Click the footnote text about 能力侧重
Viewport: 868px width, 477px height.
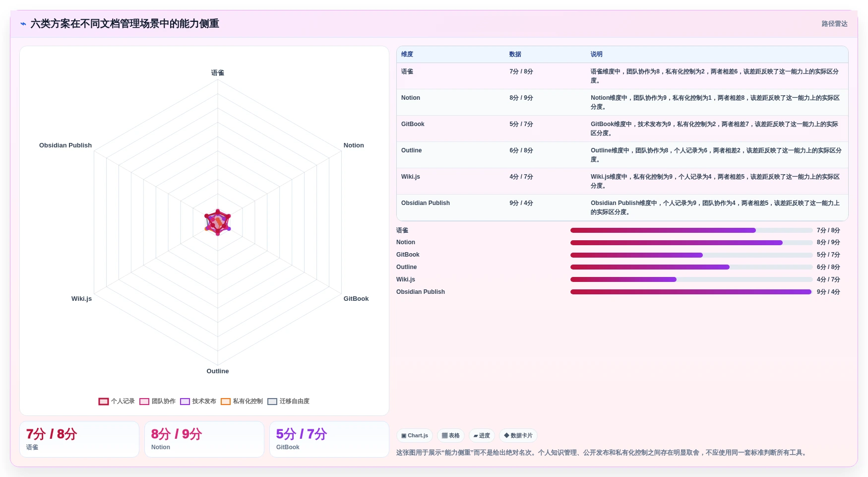[603, 453]
